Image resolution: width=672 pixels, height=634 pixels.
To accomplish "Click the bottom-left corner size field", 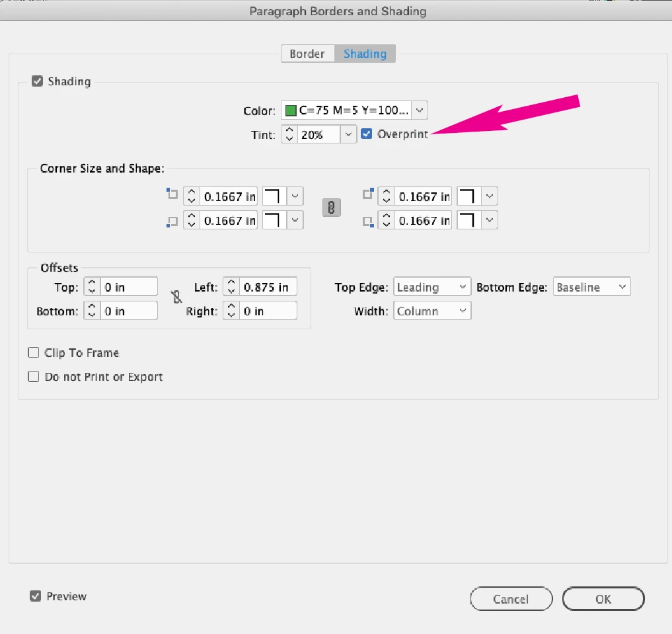I will [229, 220].
